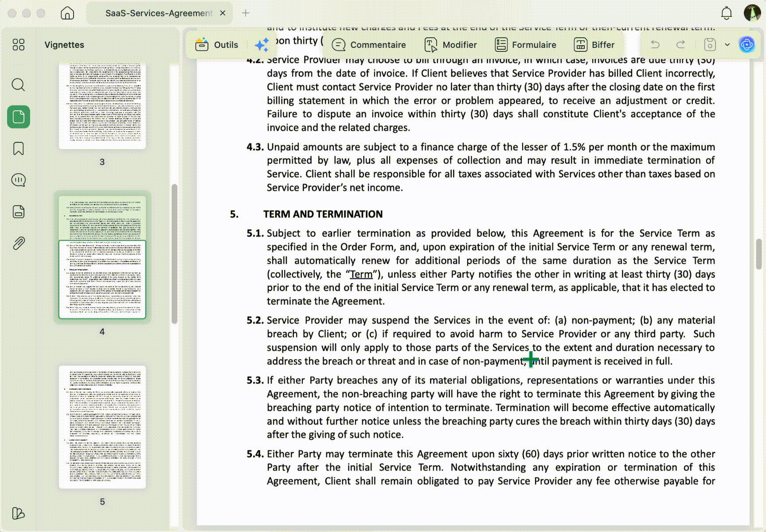766x532 pixels.
Task: Switch to Formulaire mode
Action: [525, 45]
